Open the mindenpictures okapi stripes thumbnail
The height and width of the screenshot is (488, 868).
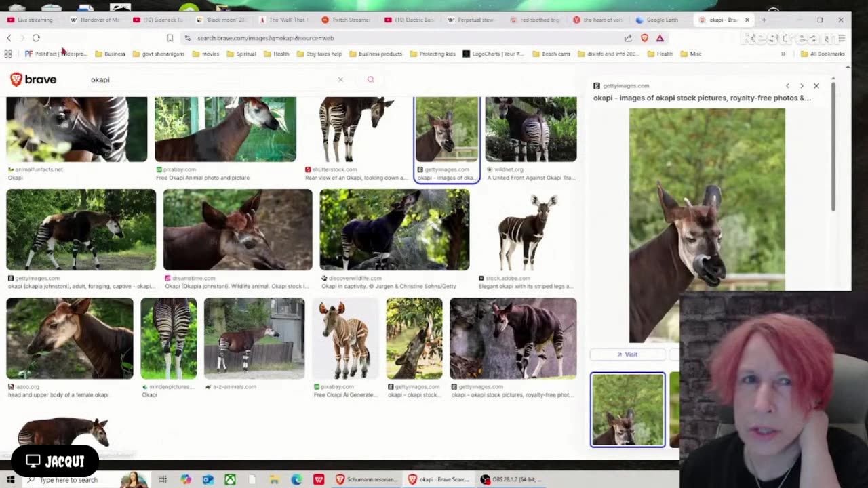coord(169,338)
